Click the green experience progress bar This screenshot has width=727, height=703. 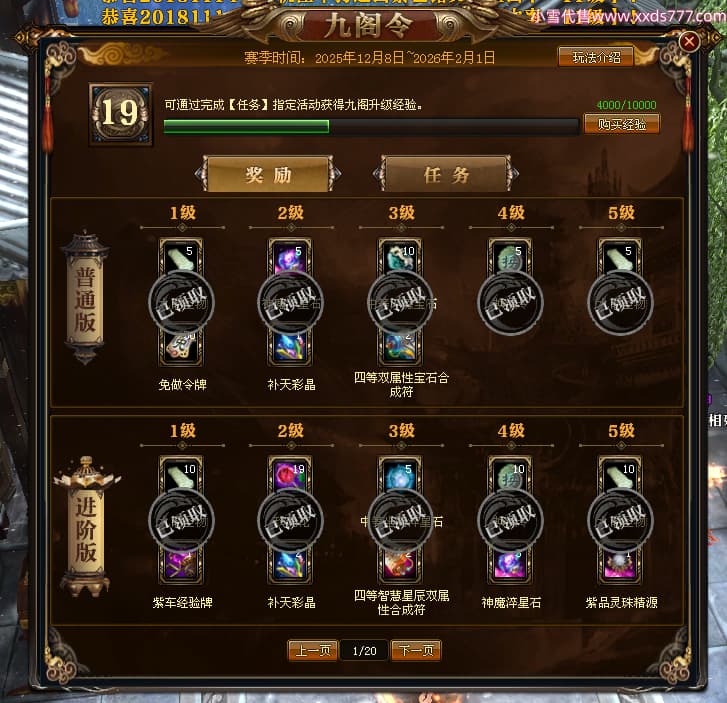click(x=371, y=127)
